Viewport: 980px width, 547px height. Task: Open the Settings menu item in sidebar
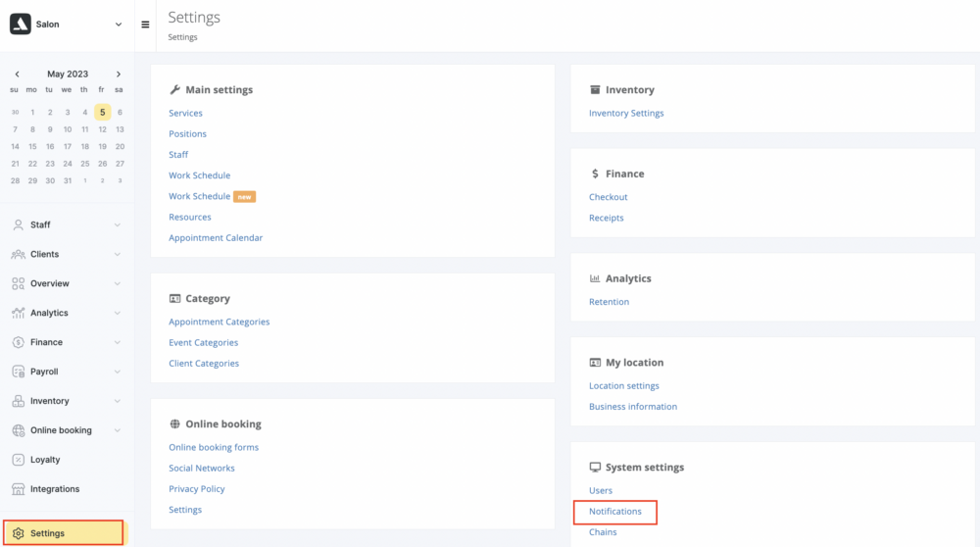(x=64, y=533)
